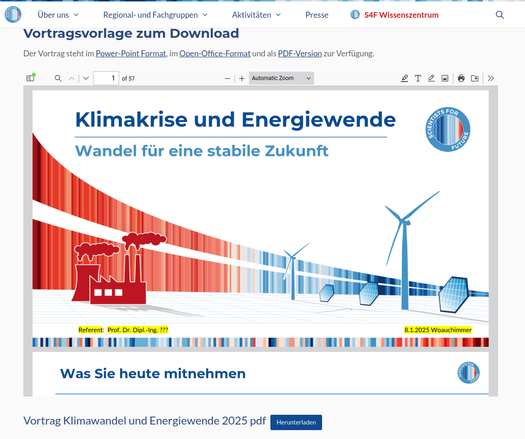The image size is (525, 439).
Task: Save the PDF via download icon
Action: [475, 78]
